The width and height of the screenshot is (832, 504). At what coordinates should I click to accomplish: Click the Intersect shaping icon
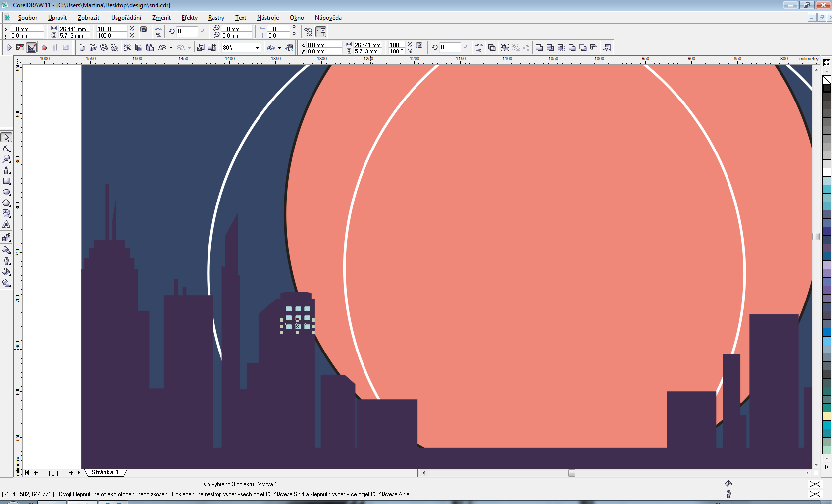coord(561,48)
